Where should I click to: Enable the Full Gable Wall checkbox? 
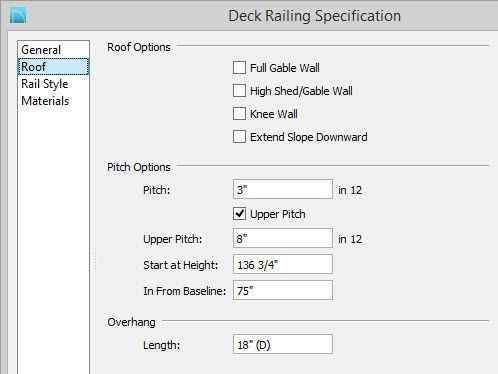tap(239, 68)
